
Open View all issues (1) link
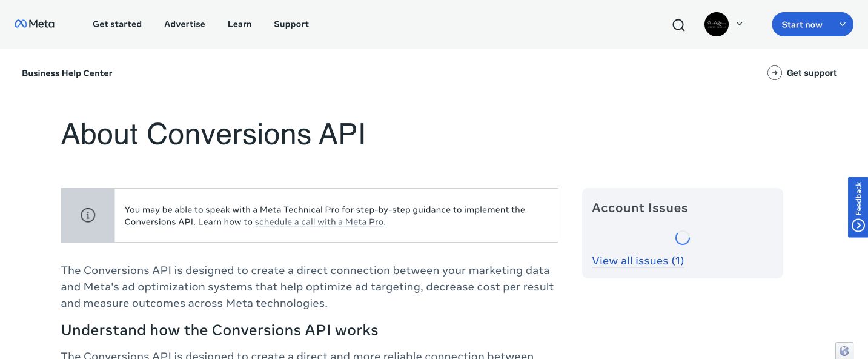pos(638,261)
